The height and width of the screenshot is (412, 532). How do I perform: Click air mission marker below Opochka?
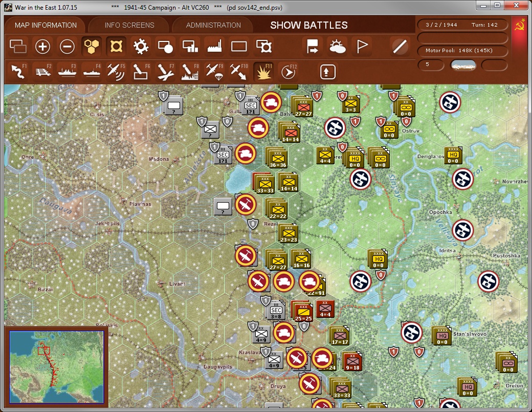click(x=462, y=230)
